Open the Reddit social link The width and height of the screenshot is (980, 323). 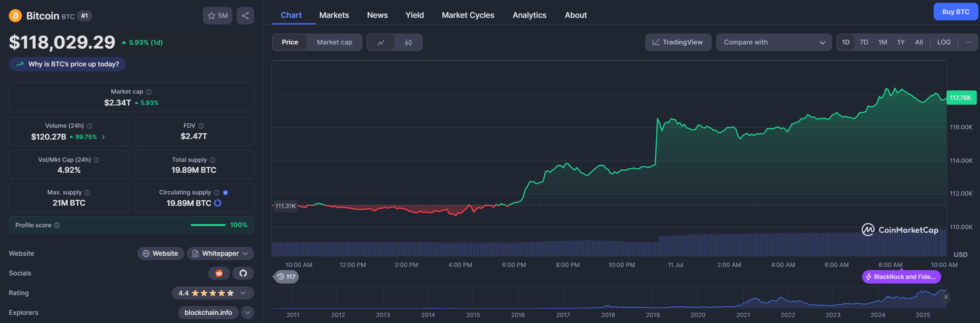tap(219, 273)
